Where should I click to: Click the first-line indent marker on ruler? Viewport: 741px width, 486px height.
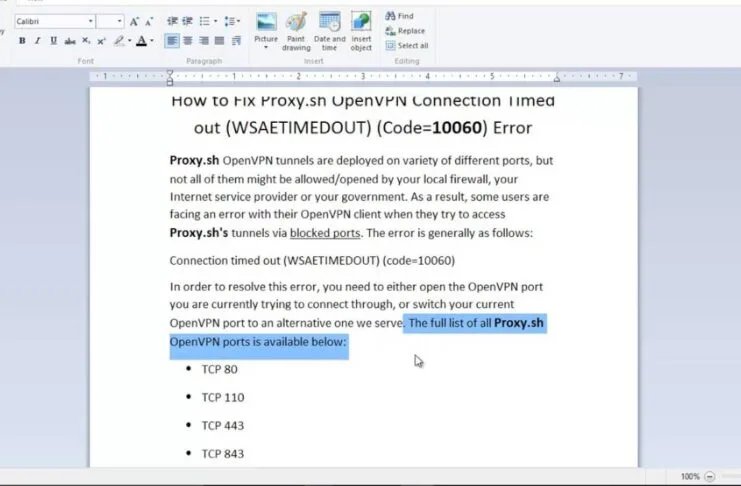tap(170, 73)
